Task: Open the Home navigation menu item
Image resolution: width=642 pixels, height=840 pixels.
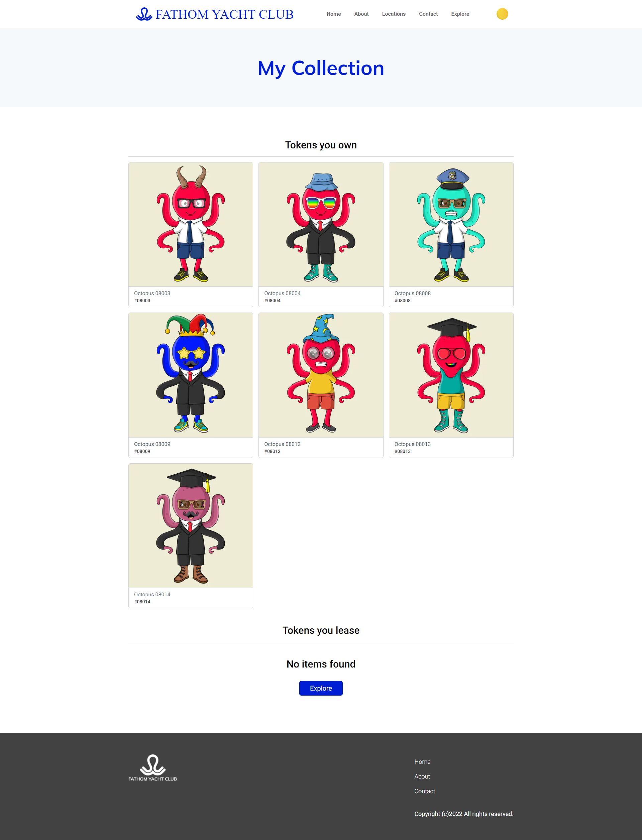Action: [334, 13]
